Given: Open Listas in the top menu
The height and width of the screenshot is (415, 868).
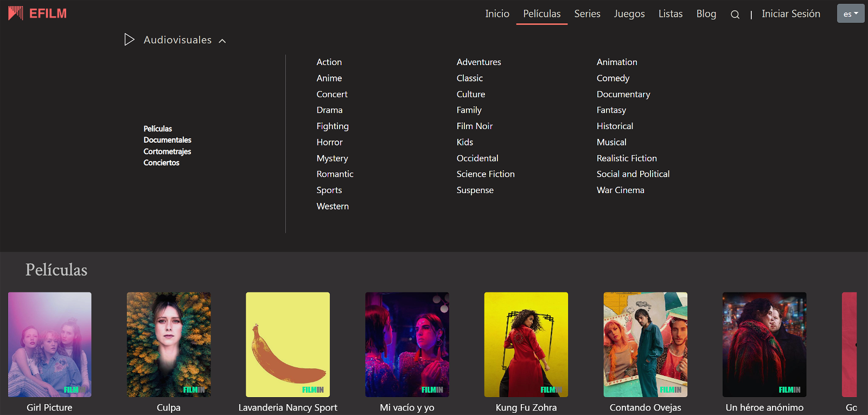Looking at the screenshot, I should point(671,14).
